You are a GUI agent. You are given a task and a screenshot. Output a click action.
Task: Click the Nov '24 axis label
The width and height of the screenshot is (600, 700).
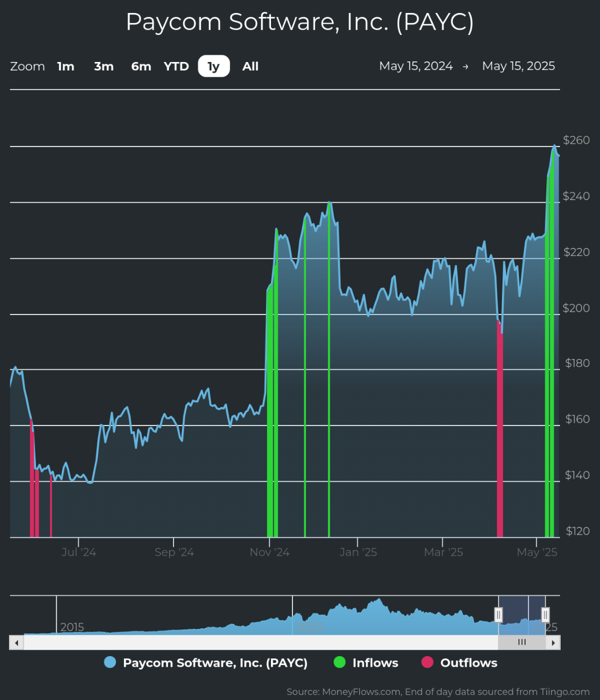269,552
